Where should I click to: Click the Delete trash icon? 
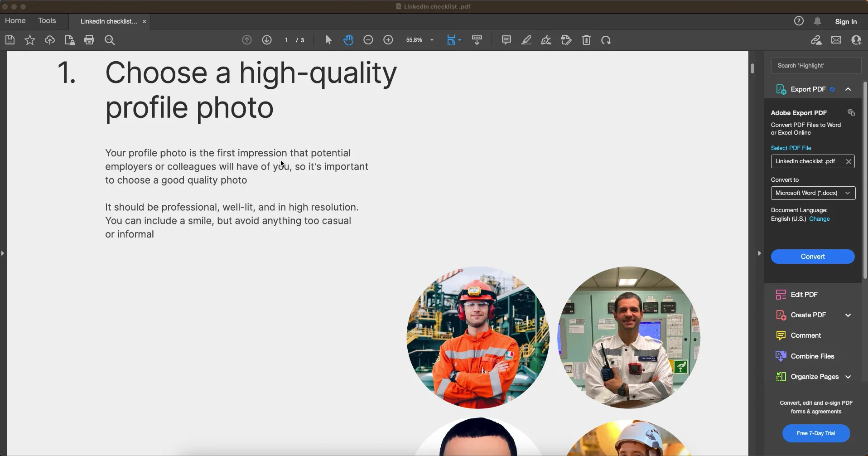point(587,40)
